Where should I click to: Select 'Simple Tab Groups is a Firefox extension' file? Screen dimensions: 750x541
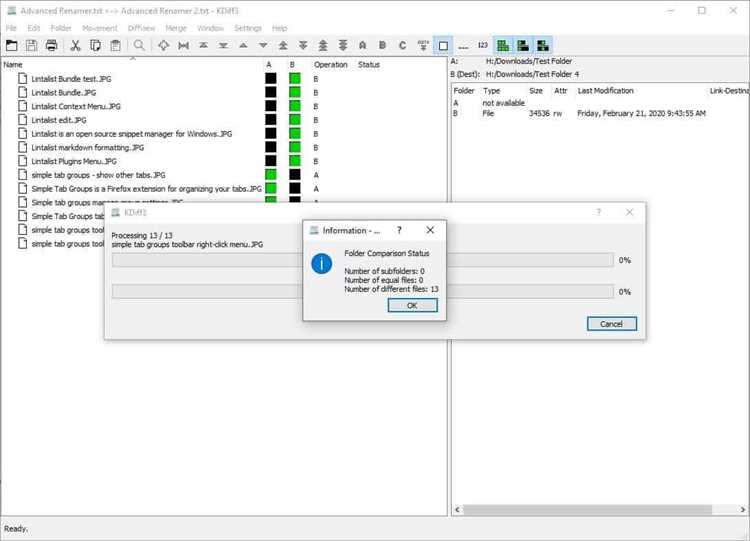coord(146,189)
